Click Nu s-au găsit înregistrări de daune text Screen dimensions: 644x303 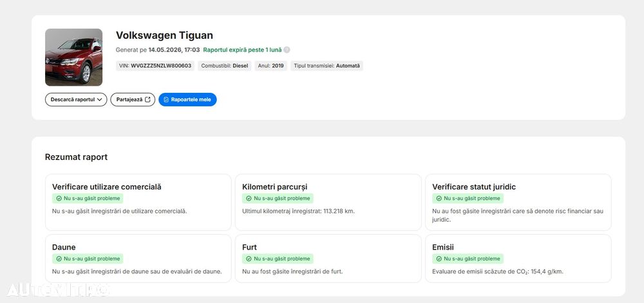tap(137, 272)
